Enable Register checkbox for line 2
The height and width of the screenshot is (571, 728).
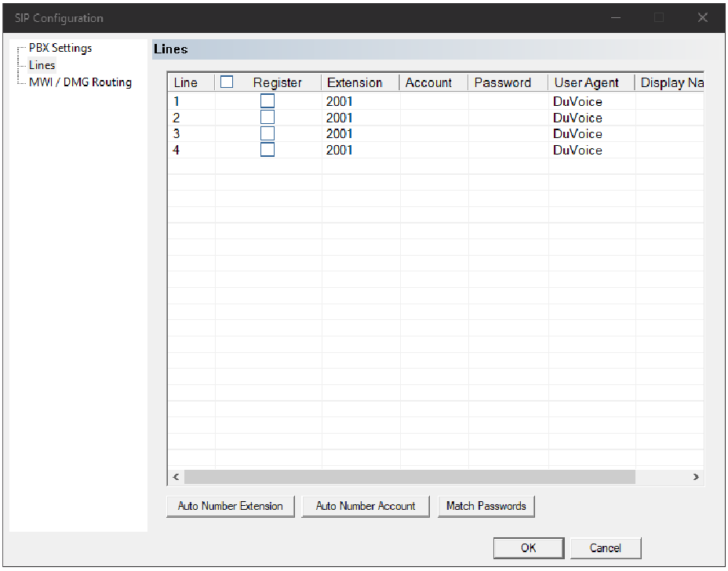pos(268,118)
